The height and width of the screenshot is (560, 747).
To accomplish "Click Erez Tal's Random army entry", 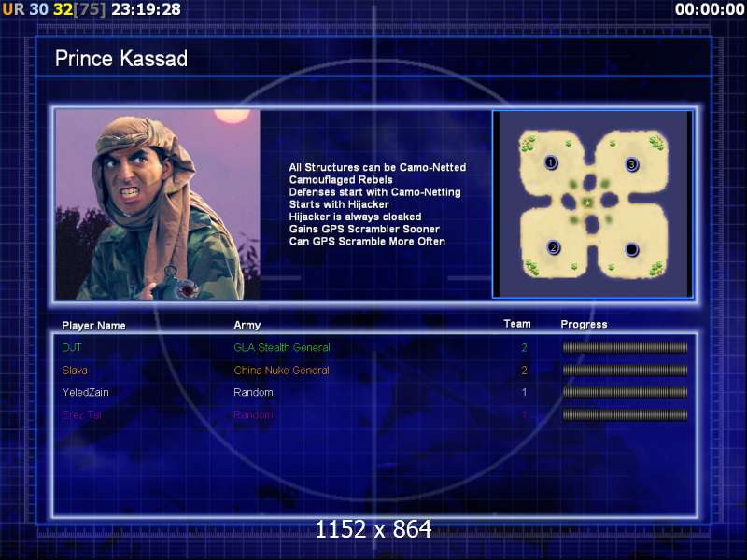I will coord(253,414).
